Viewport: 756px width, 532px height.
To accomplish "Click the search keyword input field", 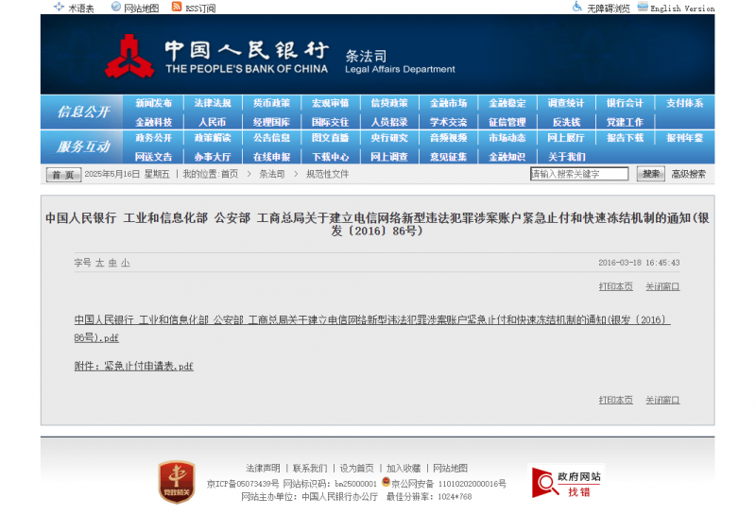I will pyautogui.click(x=578, y=174).
